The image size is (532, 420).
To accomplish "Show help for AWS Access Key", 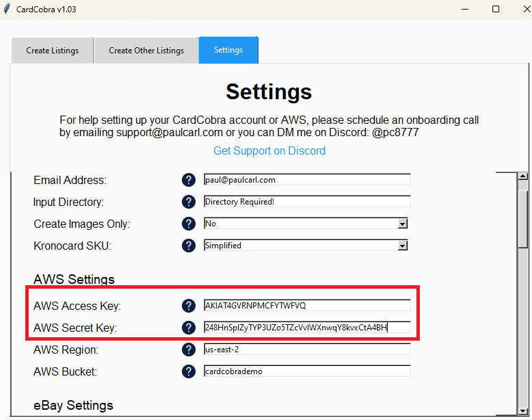I will [x=188, y=306].
